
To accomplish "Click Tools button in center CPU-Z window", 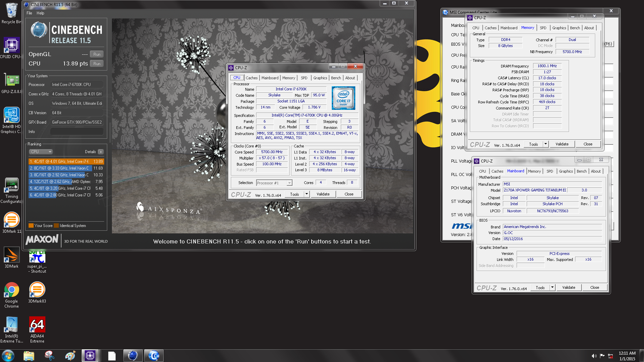I will tap(294, 194).
